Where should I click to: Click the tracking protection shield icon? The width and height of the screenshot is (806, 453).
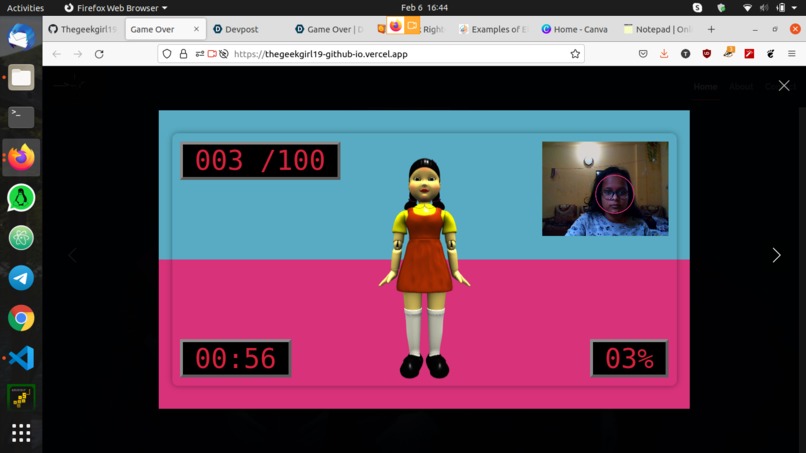pos(167,54)
